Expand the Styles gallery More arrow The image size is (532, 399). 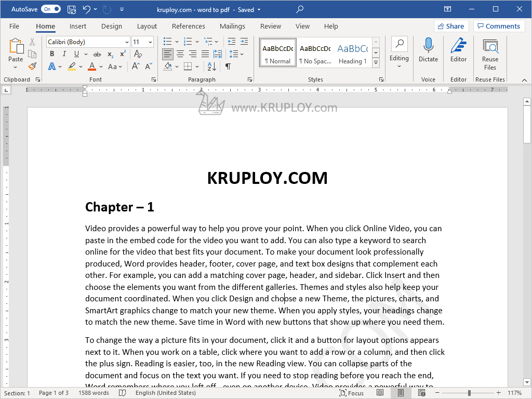pos(376,62)
